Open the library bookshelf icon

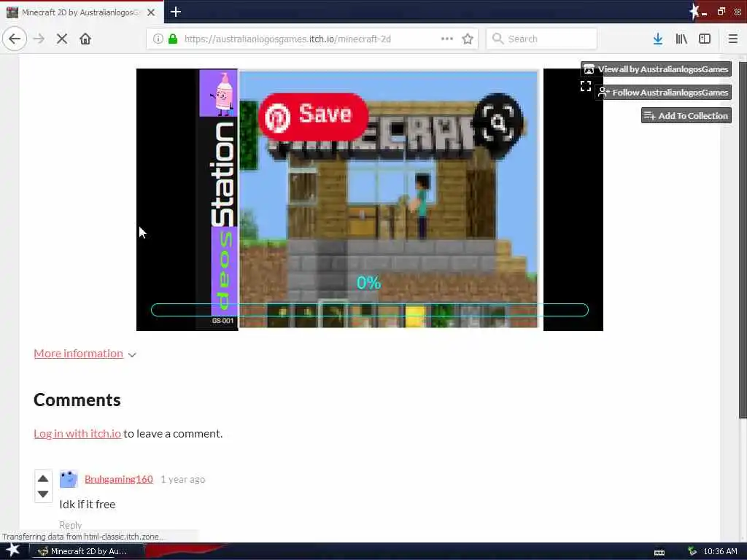tap(681, 39)
